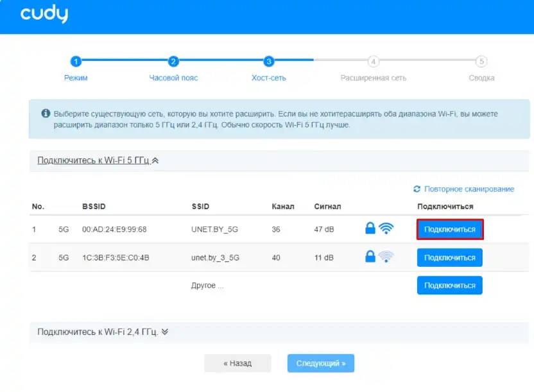The height and width of the screenshot is (392, 534).
Task: Click the No. column header
Action: tap(38, 207)
